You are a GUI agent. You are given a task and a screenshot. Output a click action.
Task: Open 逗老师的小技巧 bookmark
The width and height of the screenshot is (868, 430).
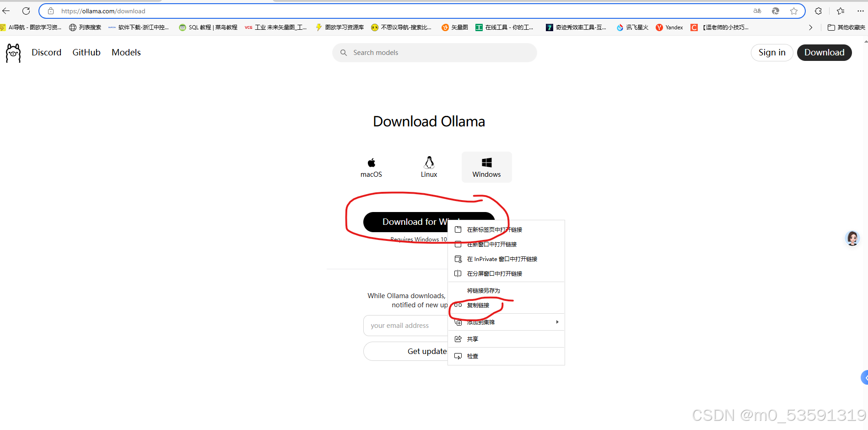[720, 27]
